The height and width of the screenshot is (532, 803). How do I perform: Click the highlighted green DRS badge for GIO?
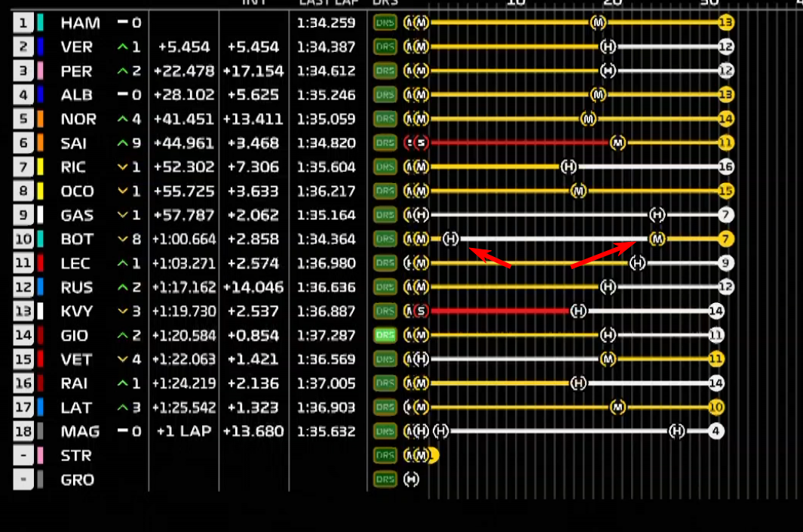(385, 335)
